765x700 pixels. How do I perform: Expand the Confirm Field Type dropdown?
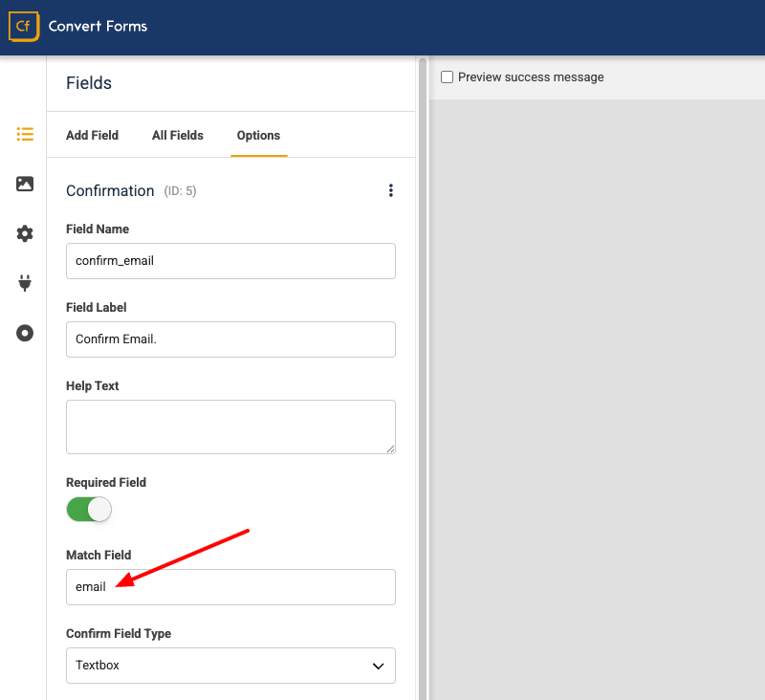point(229,666)
